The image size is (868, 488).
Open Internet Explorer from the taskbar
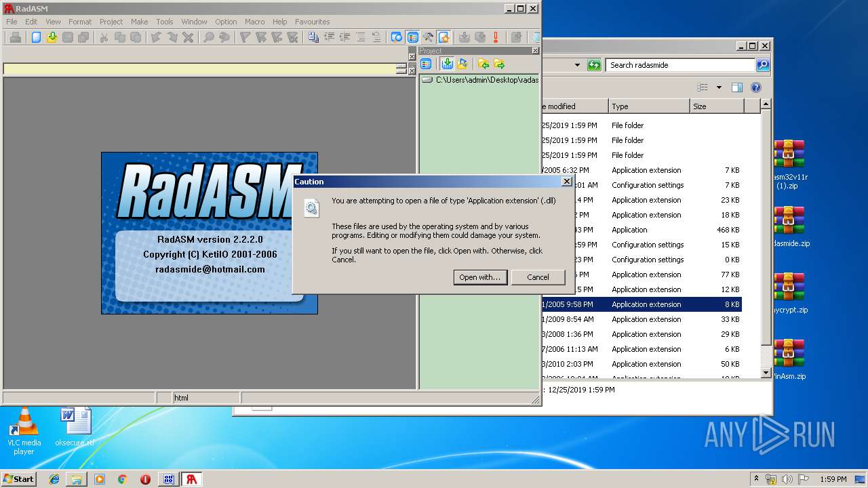(54, 479)
